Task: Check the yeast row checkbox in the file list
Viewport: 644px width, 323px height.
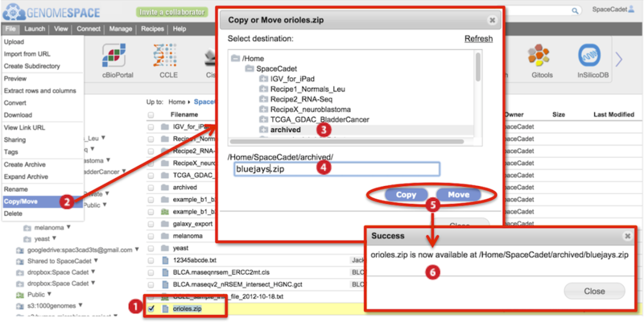Action: click(151, 248)
